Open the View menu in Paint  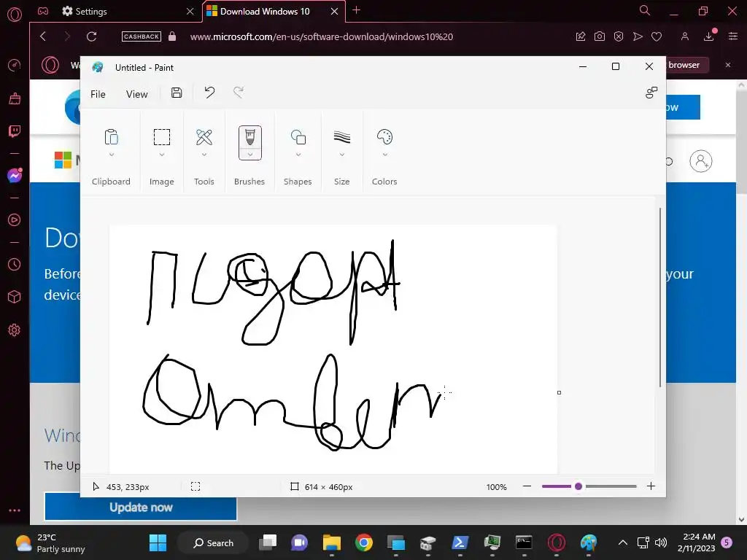click(136, 94)
